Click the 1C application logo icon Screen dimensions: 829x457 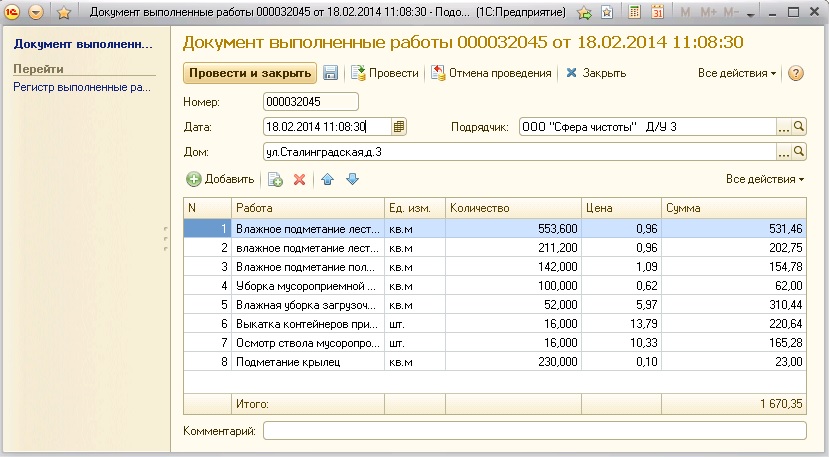pyautogui.click(x=12, y=12)
